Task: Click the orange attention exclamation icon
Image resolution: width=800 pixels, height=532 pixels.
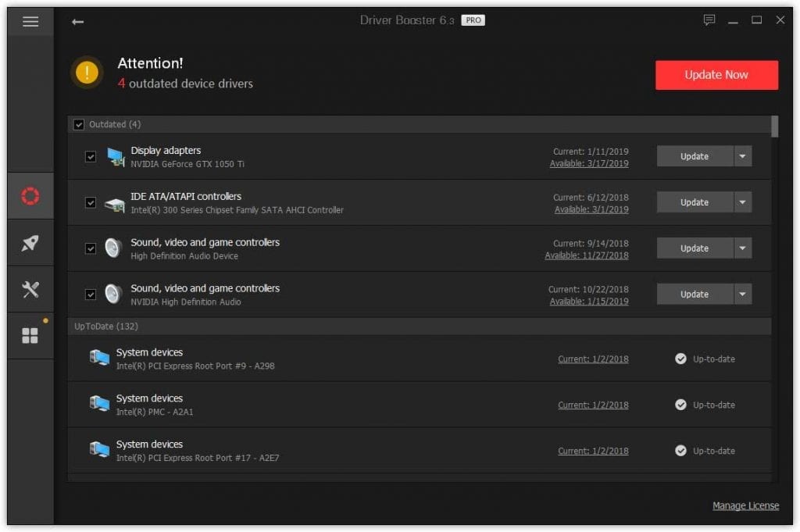Action: click(87, 73)
